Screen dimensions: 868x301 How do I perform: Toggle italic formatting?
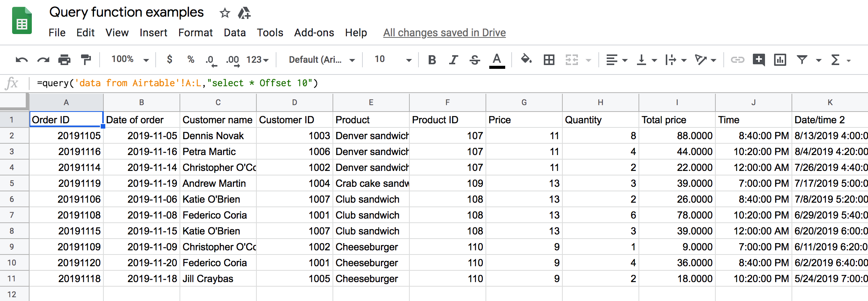[453, 60]
